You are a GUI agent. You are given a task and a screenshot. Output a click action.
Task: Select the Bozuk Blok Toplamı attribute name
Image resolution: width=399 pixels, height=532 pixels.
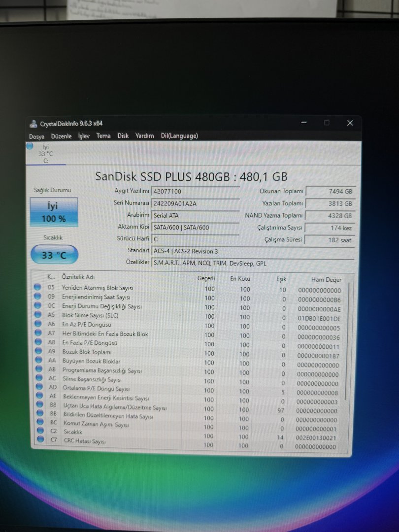[x=87, y=352]
